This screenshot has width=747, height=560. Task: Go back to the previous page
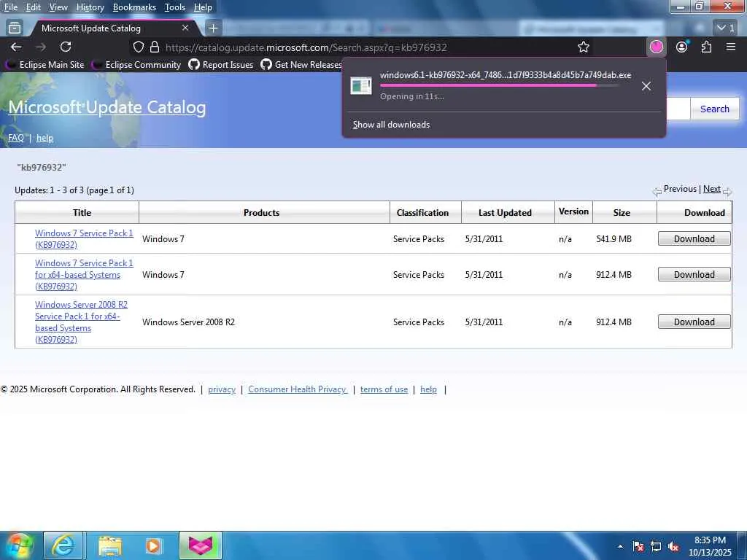(x=16, y=47)
